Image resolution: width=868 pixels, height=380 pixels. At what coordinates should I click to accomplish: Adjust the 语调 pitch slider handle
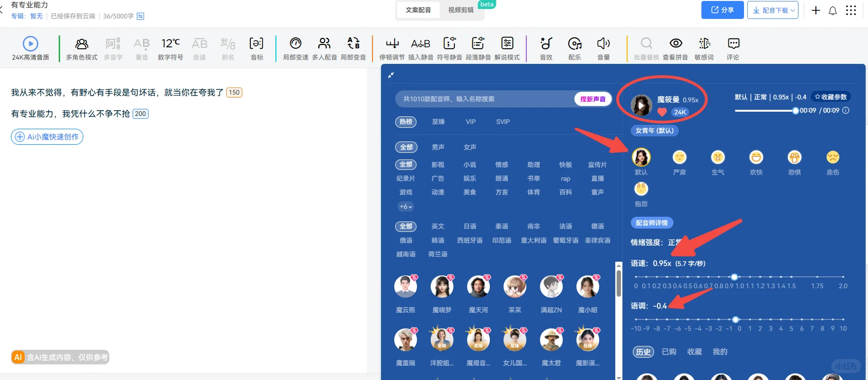(735, 319)
